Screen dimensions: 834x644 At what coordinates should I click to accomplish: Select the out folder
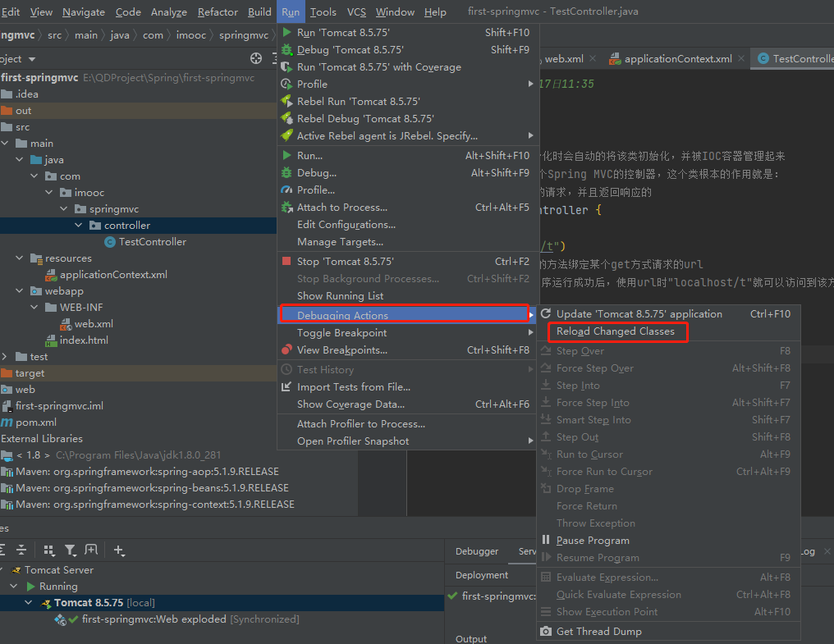24,111
